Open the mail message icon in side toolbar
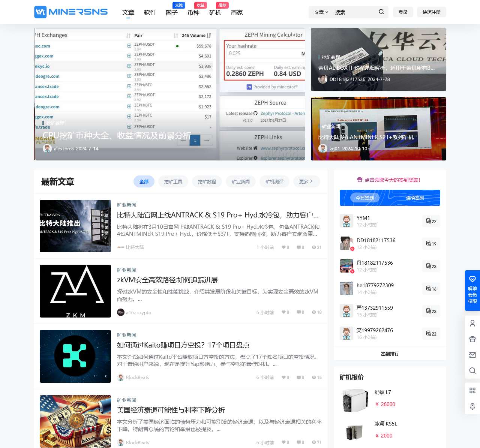 (x=472, y=355)
